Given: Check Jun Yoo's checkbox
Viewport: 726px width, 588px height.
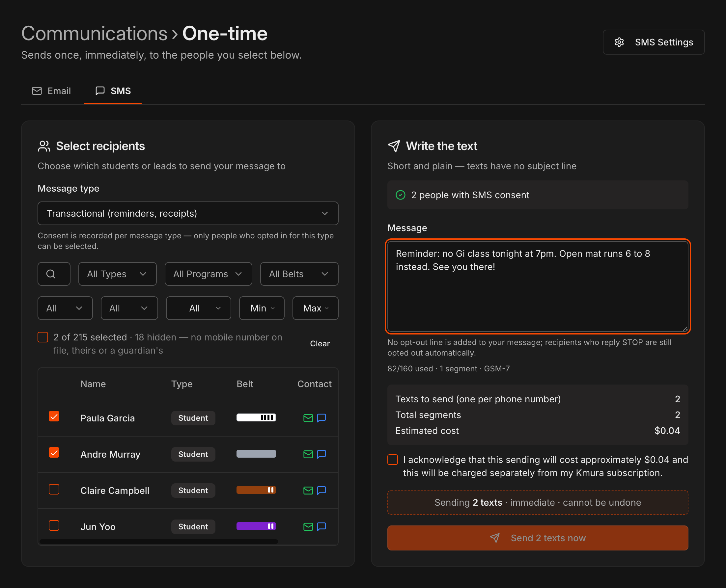Looking at the screenshot, I should point(54,525).
